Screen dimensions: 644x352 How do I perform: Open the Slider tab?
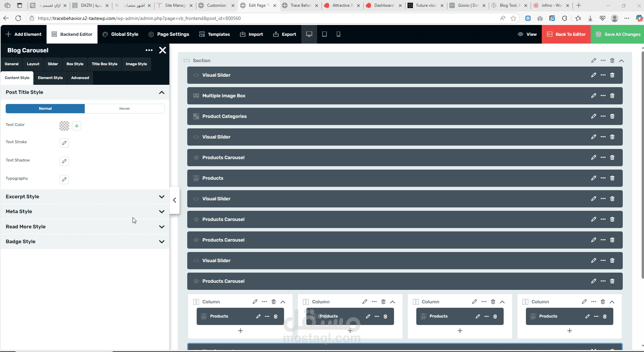click(53, 64)
